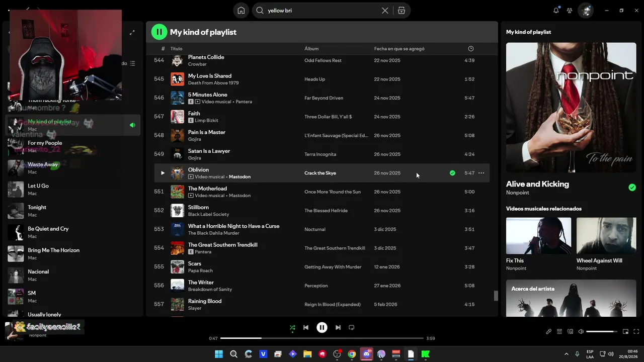Open Discord from the taskbar

click(366, 354)
